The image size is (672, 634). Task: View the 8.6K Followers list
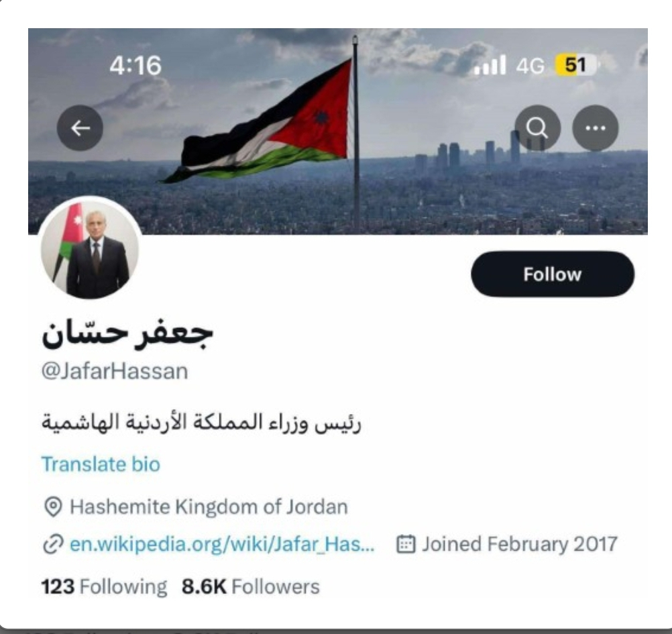[251, 586]
